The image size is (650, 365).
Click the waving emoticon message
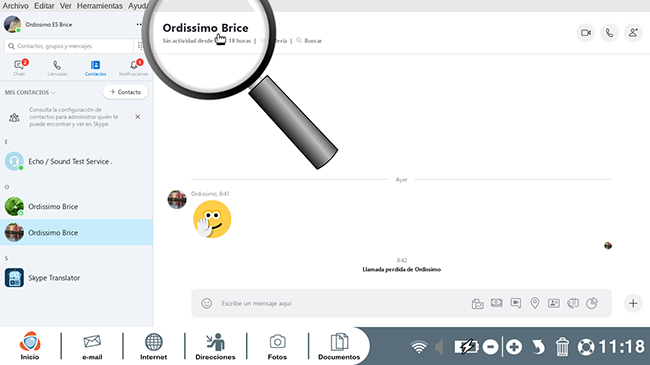point(212,219)
